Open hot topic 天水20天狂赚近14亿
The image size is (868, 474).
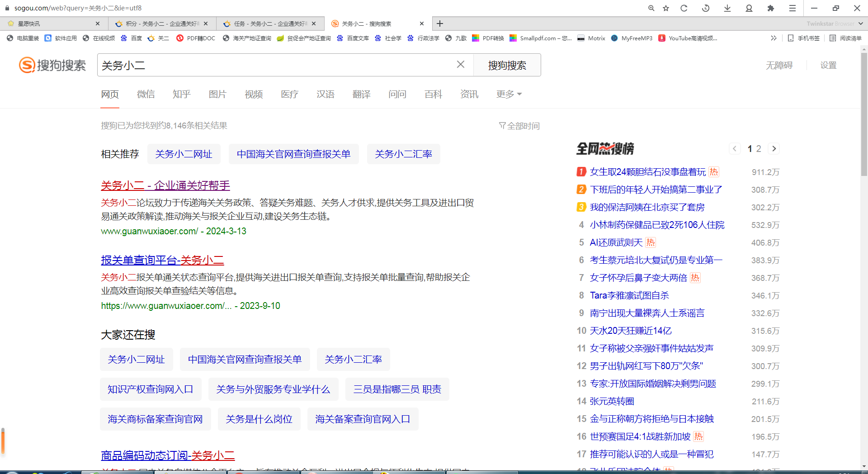click(631, 331)
